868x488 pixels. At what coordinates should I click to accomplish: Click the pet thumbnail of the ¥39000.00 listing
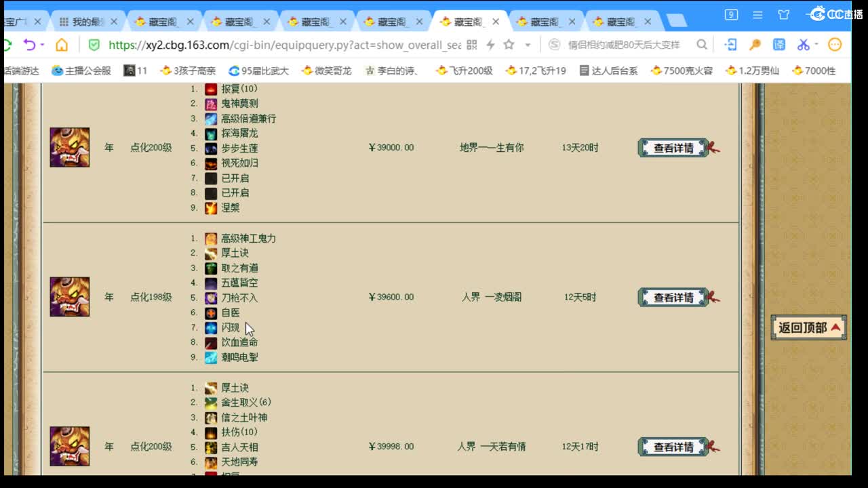pos(69,147)
